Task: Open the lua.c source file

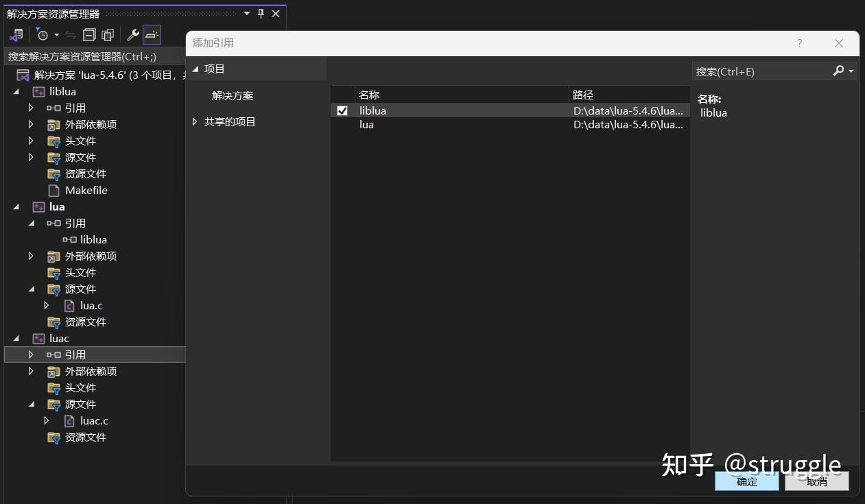Action: click(91, 306)
